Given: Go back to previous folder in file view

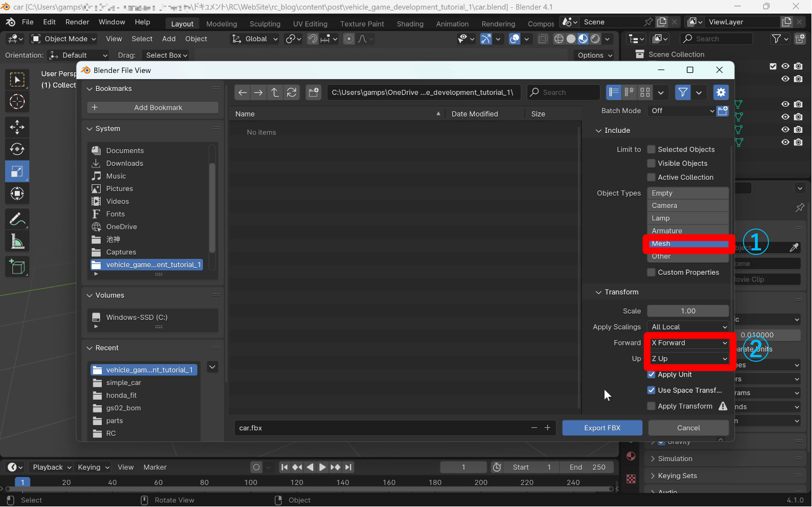Looking at the screenshot, I should 243,92.
